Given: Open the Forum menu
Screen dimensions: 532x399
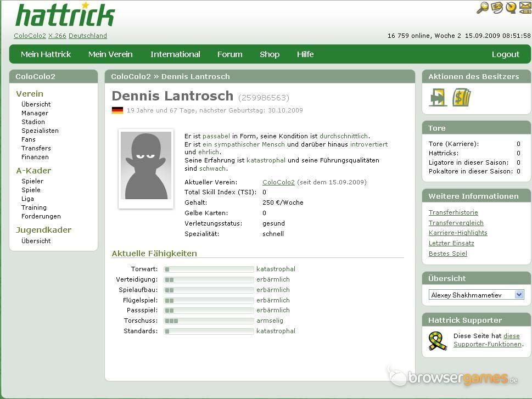Looking at the screenshot, I should (229, 54).
